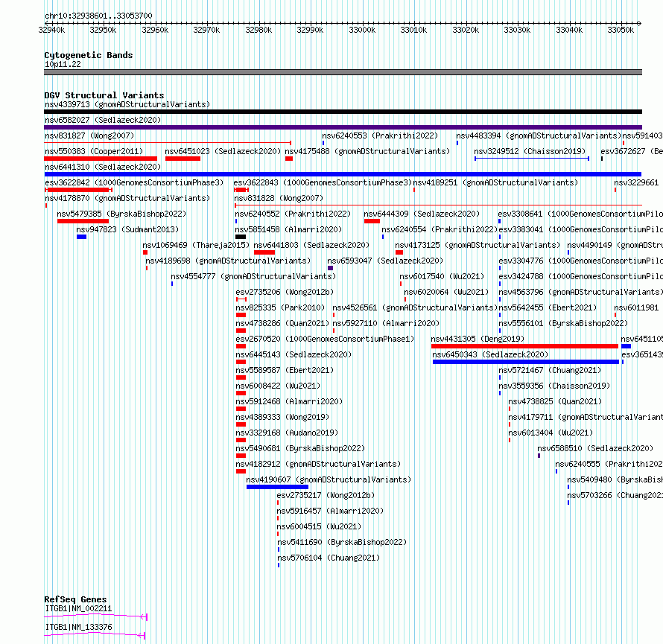Select the nsv550383 red variant bar
663x644 pixels.
pyautogui.click(x=101, y=159)
